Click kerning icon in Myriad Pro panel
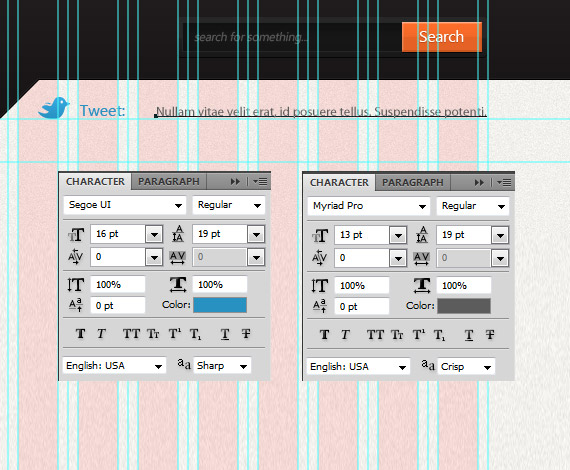The height and width of the screenshot is (470, 570). 320,258
